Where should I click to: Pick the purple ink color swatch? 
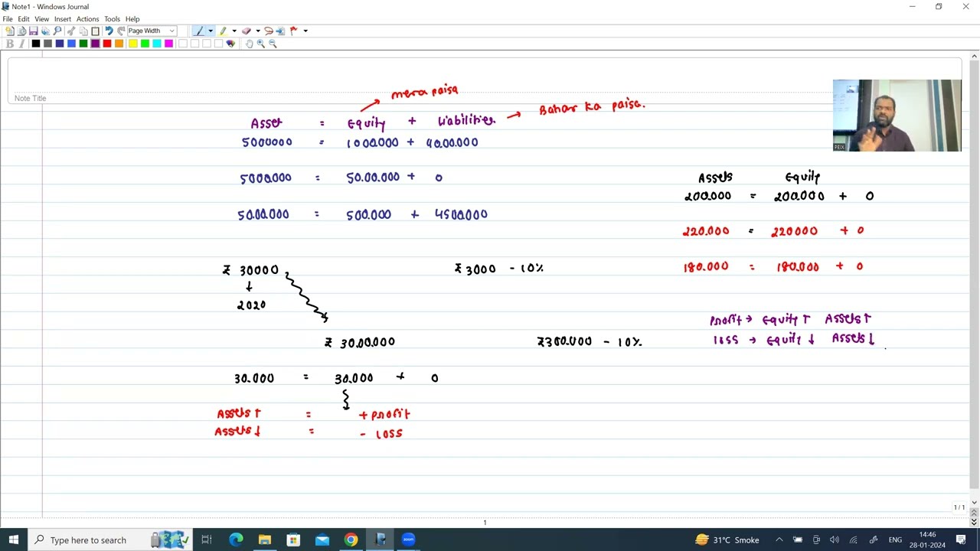pyautogui.click(x=95, y=44)
